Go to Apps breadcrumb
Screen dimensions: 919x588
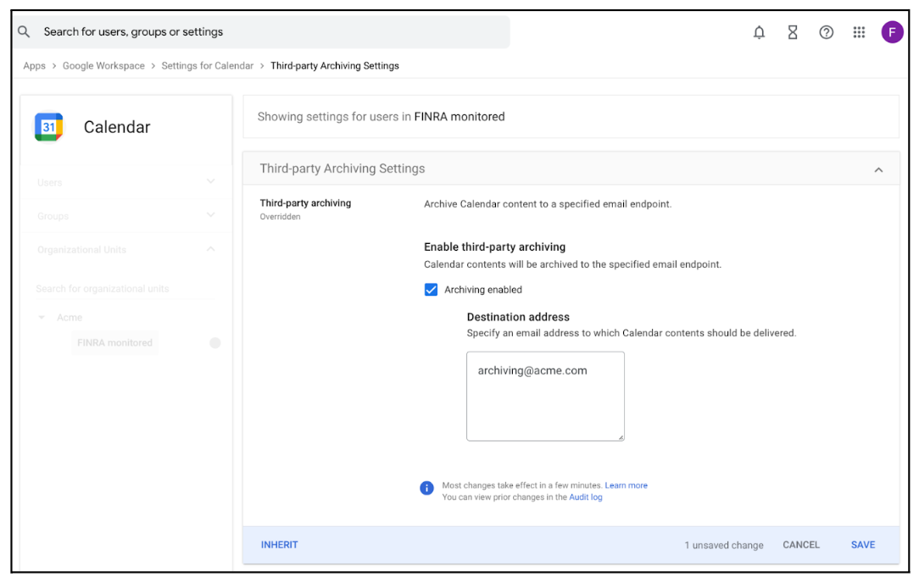pyautogui.click(x=34, y=65)
